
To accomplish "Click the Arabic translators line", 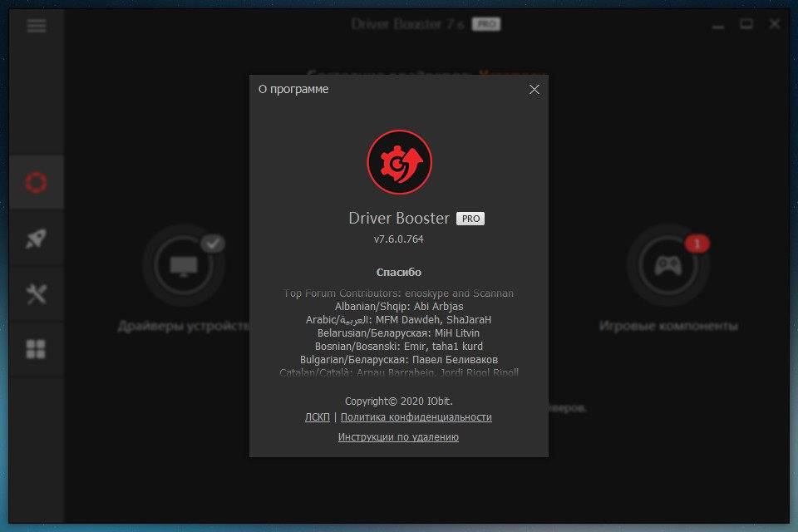I will (x=398, y=320).
